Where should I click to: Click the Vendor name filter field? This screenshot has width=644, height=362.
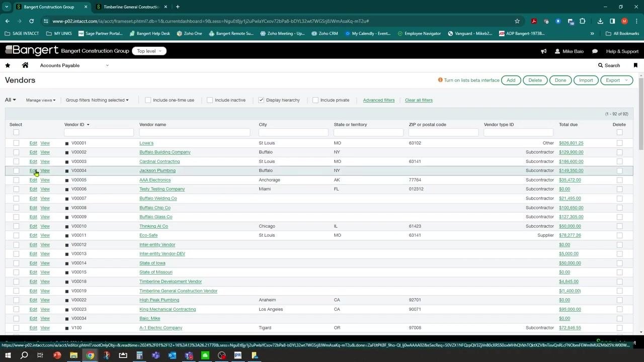tap(194, 132)
